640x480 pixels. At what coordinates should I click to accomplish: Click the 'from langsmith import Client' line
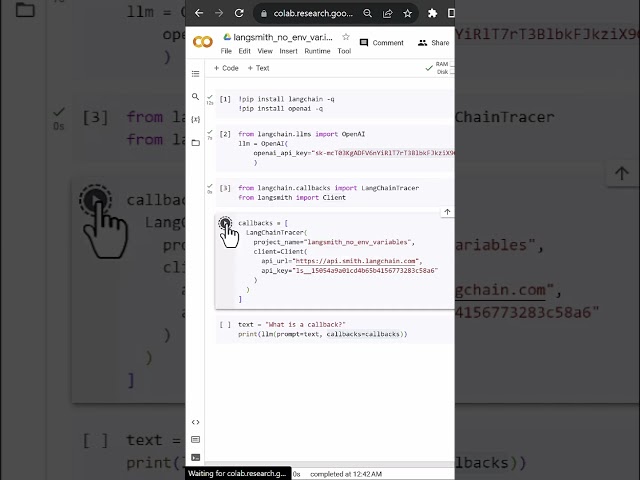tap(292, 198)
